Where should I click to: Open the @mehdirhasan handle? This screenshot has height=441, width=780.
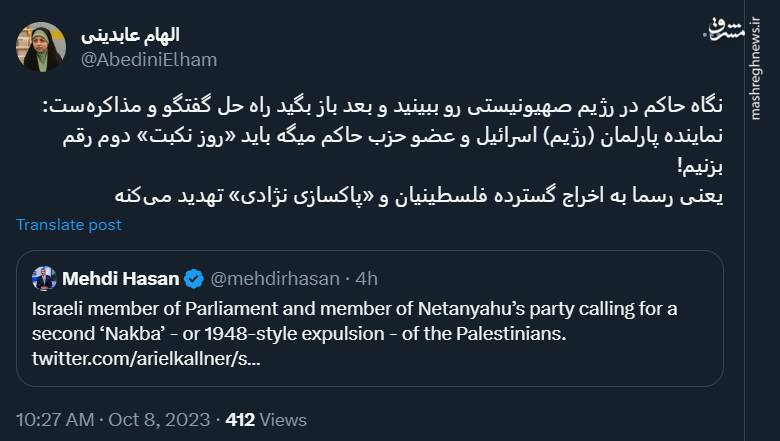[271, 277]
